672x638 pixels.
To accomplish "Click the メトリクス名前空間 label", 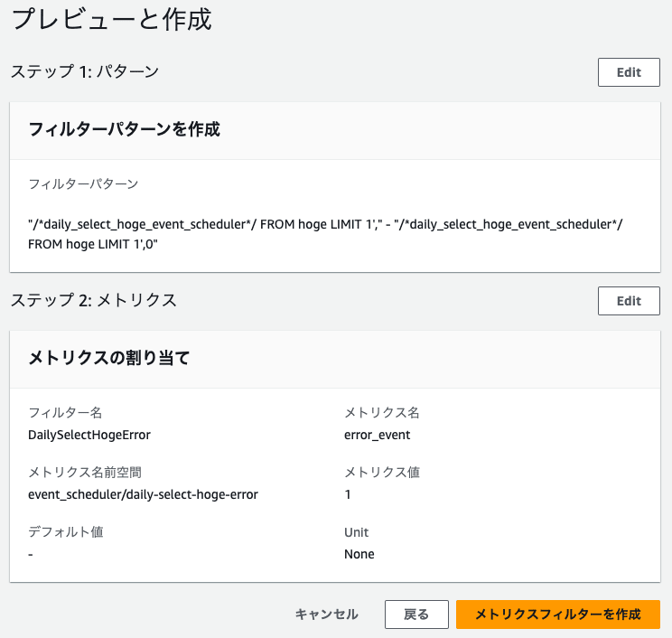I will tap(85, 472).
